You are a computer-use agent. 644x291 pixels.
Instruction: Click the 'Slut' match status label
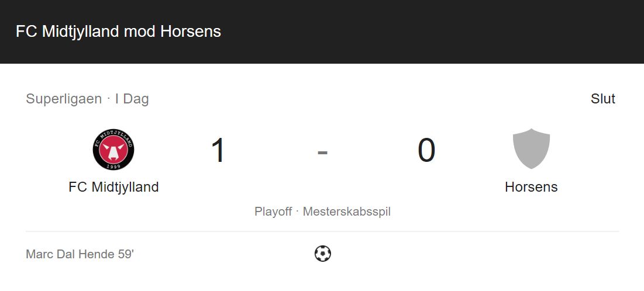(603, 99)
